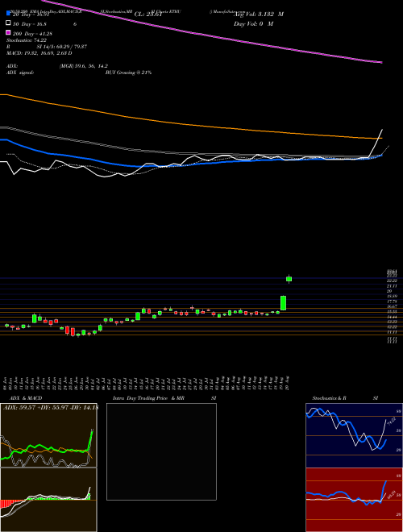
Task: Click the MACD histogram mini chart
Action: [48, 500]
